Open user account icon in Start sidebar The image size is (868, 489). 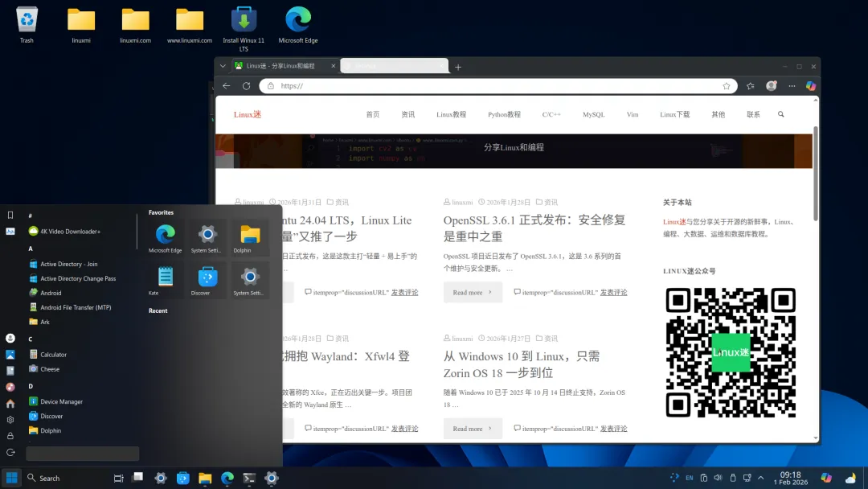(10, 338)
